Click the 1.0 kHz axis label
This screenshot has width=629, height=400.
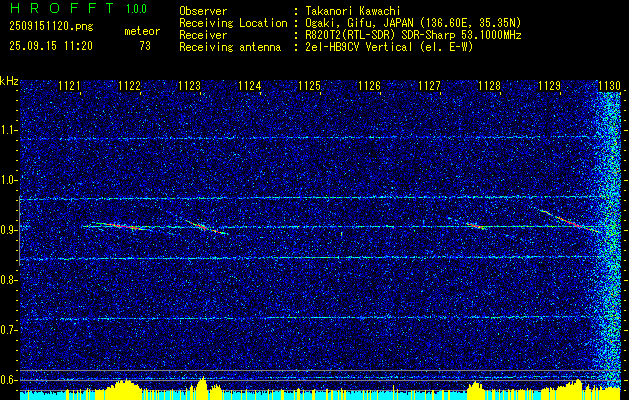tap(9, 180)
